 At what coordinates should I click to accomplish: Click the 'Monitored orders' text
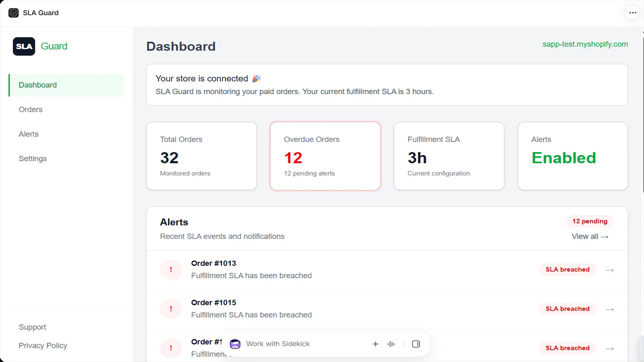185,173
